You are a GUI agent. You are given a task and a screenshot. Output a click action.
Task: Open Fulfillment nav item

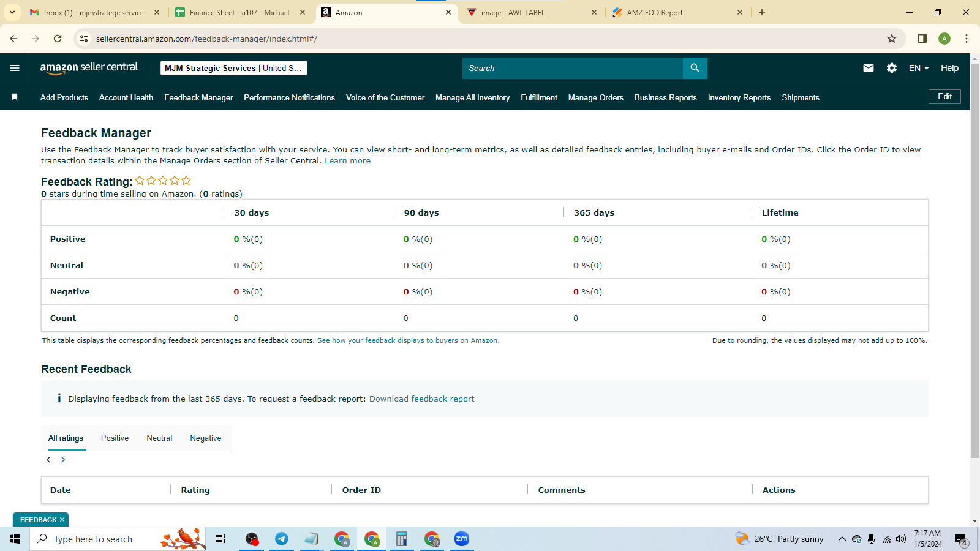539,97
